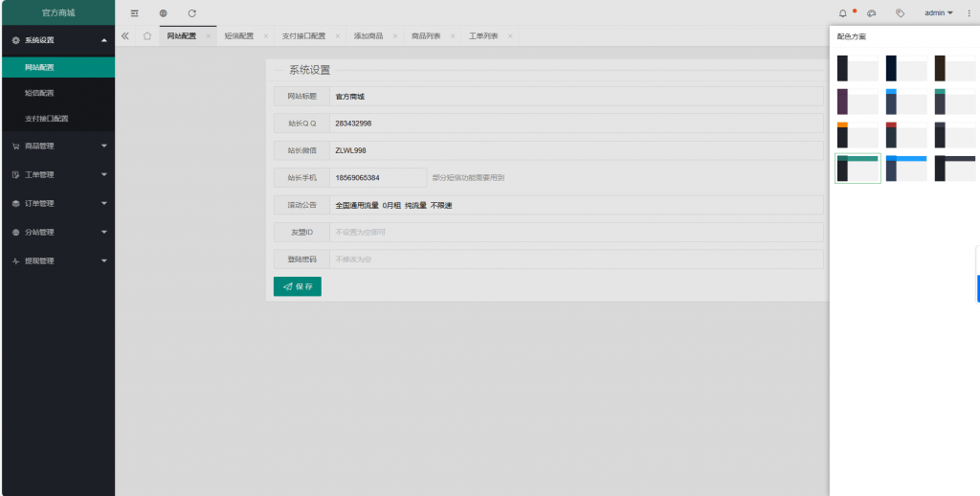Click the 站长微信 input field
Screen dimensions: 980x496
pyautogui.click(x=576, y=150)
